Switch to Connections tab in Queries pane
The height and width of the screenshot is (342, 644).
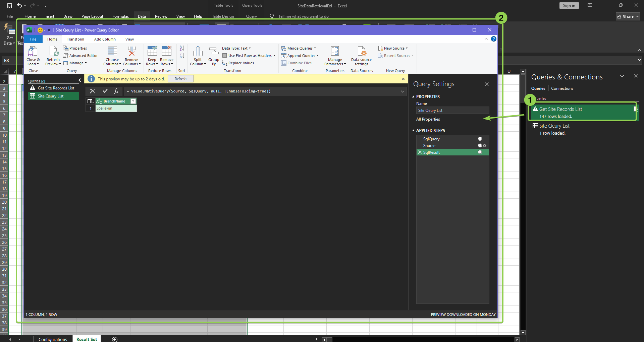562,88
